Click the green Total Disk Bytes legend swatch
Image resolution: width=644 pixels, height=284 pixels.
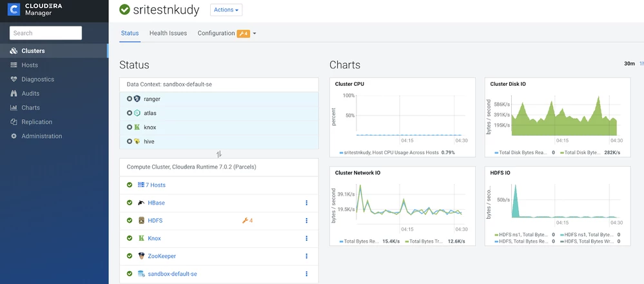coord(562,152)
